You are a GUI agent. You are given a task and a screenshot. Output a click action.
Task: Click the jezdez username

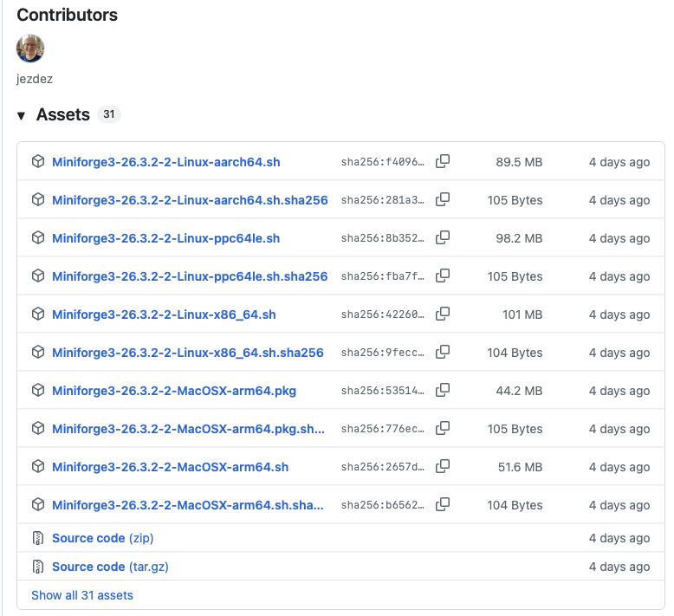[x=35, y=79]
